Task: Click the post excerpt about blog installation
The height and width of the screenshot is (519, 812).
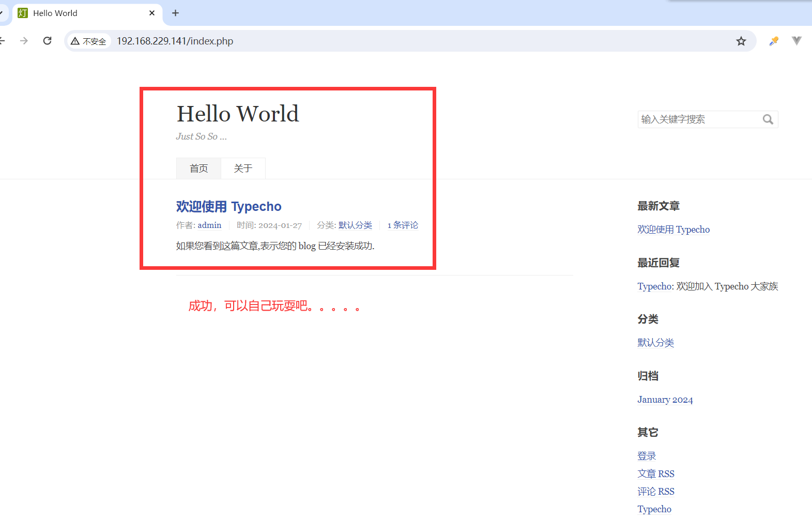Action: (x=275, y=246)
